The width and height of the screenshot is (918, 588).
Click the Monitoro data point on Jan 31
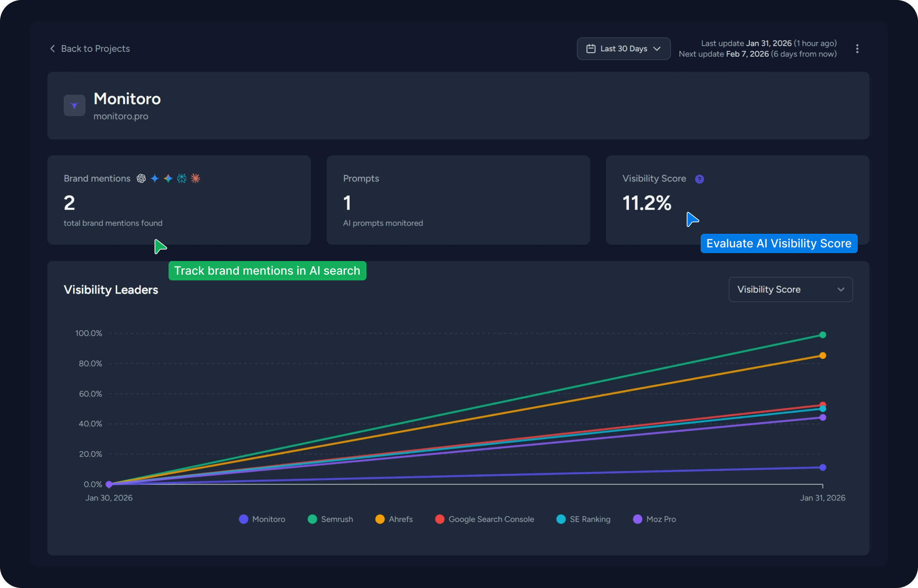click(822, 467)
